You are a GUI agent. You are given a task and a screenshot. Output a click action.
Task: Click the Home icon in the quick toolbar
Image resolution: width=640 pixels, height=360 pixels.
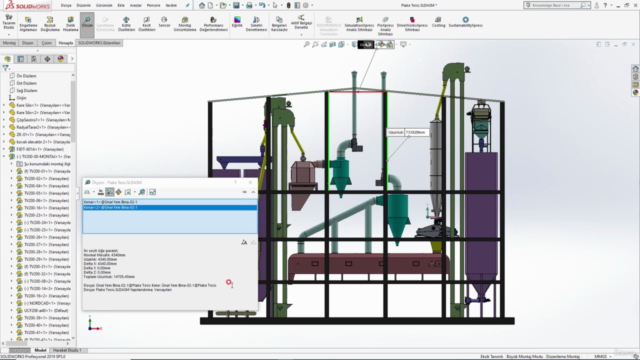(202, 5)
